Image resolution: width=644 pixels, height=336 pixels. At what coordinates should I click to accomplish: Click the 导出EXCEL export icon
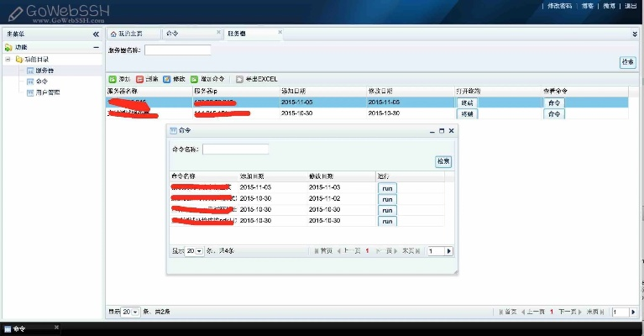click(x=239, y=79)
